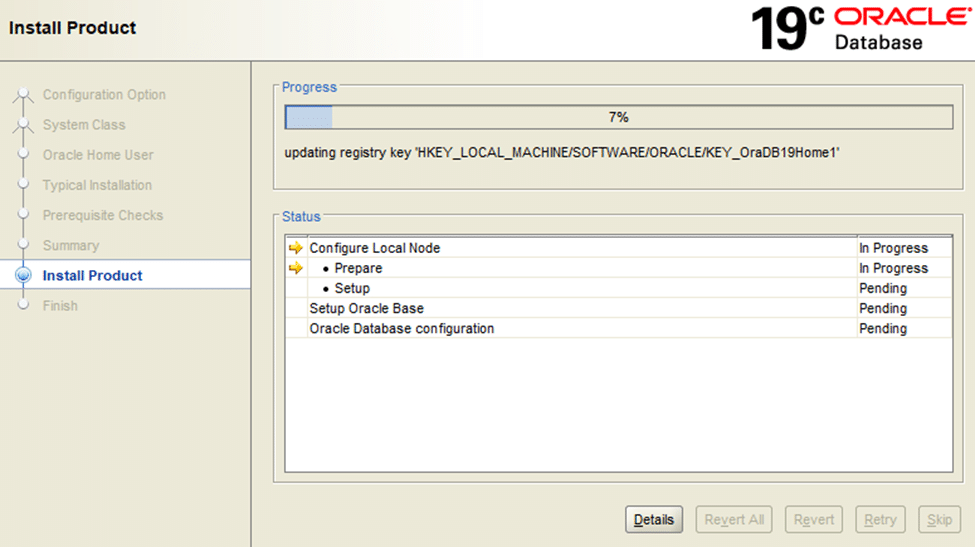Select the Summary step
This screenshot has width=975, height=547.
pyautogui.click(x=70, y=246)
